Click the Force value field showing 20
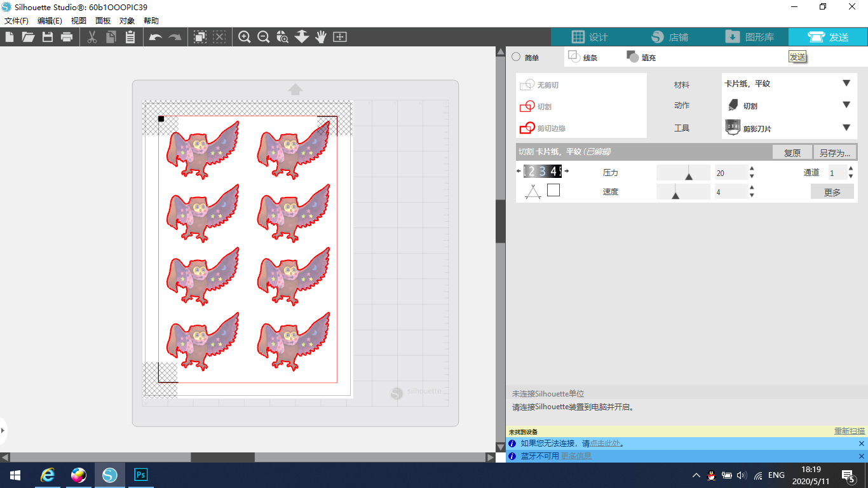The width and height of the screenshot is (868, 488). (731, 173)
